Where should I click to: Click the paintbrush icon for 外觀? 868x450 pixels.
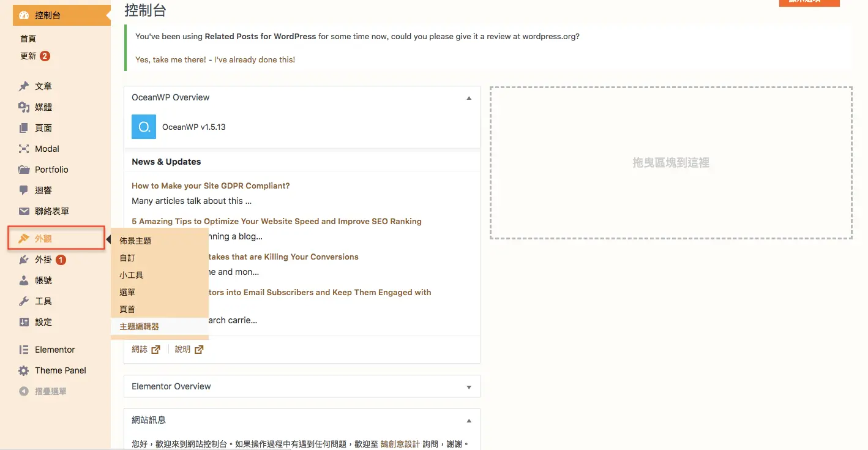[24, 238]
